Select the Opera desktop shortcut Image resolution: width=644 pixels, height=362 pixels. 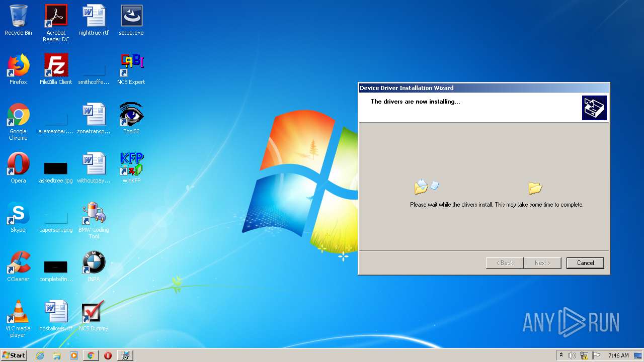pyautogui.click(x=18, y=168)
